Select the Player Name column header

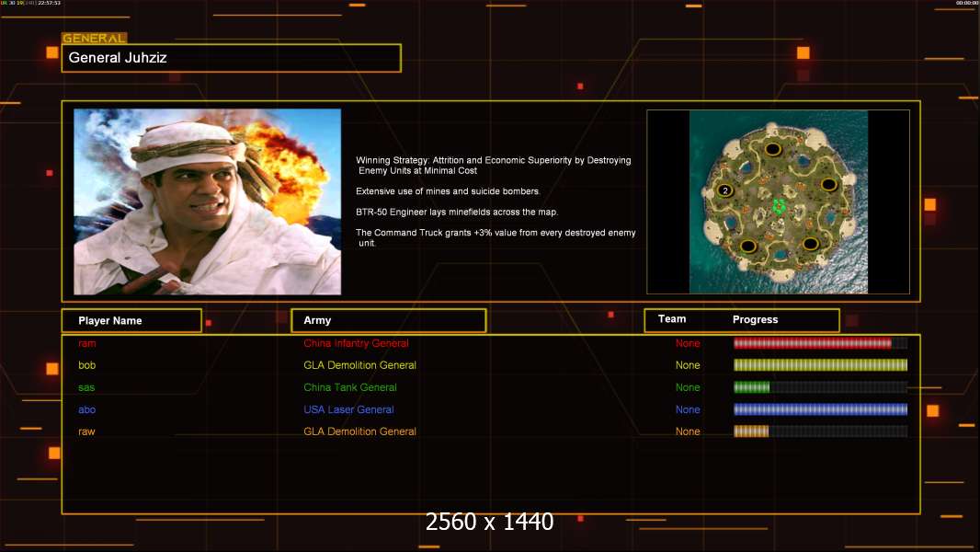point(131,320)
